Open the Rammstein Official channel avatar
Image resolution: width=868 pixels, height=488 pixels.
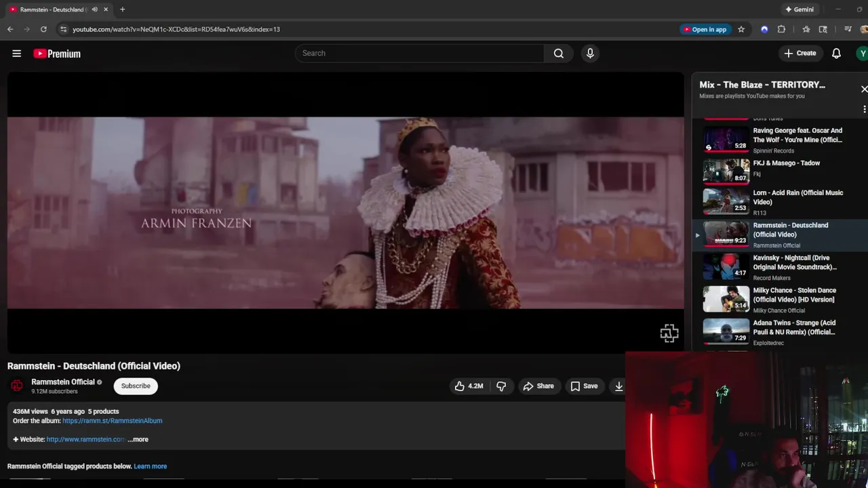[17, 386]
